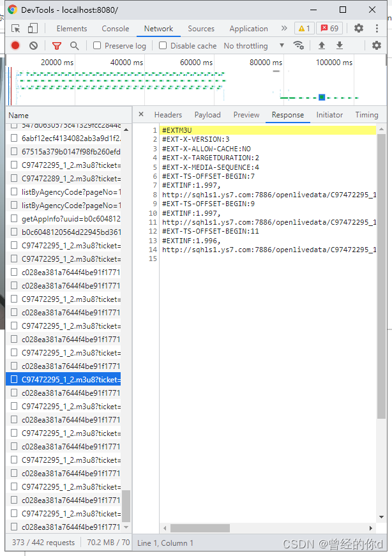The image size is (392, 556).
Task: Click the response scroll right arrow
Action: (371, 528)
